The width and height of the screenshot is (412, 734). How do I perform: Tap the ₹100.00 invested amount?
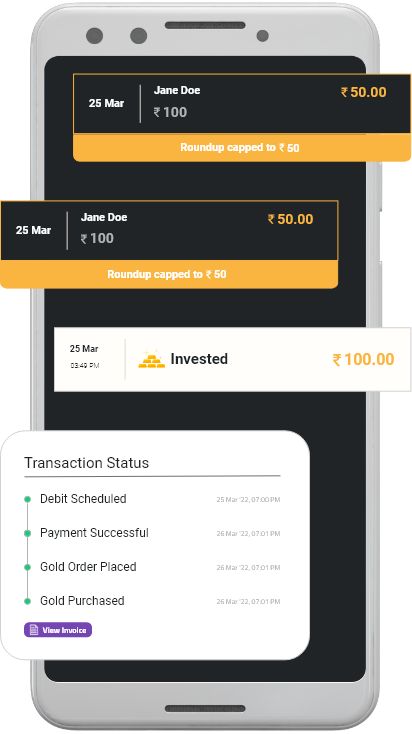tap(363, 360)
